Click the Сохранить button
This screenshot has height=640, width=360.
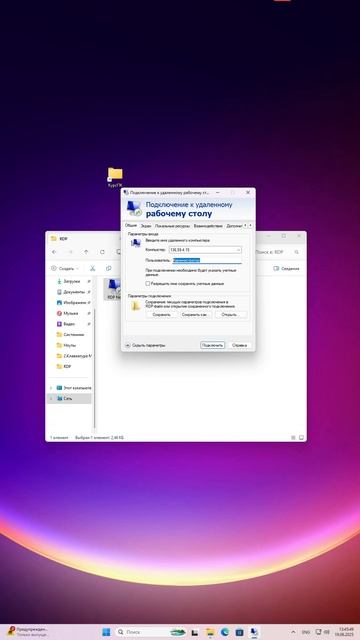click(x=161, y=315)
